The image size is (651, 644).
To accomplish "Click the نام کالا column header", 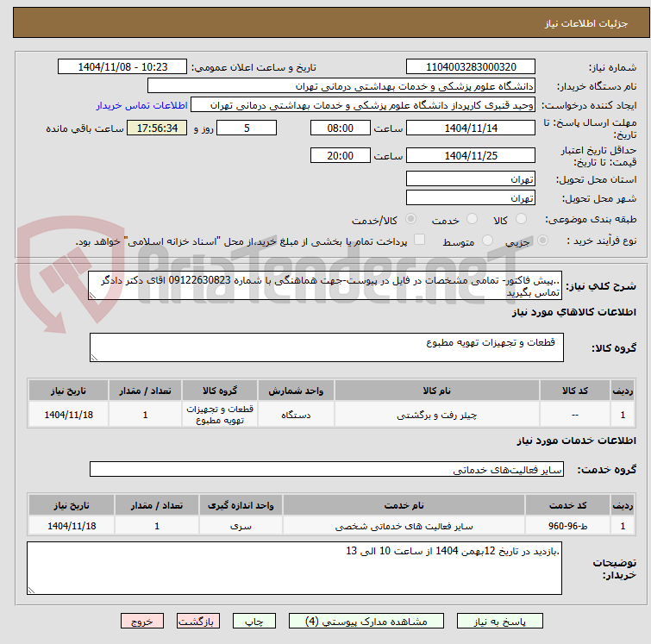I will point(437,391).
